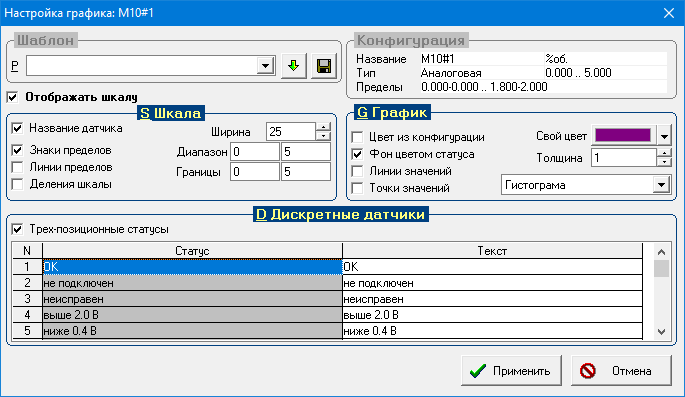The width and height of the screenshot is (685, 397).
Task: Click the floppy disk save template icon
Action: click(x=324, y=66)
